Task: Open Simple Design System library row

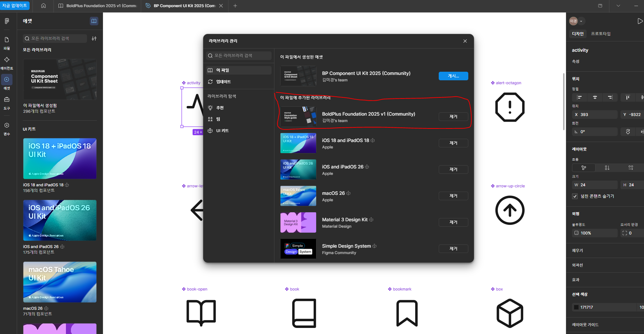Action: (x=374, y=249)
